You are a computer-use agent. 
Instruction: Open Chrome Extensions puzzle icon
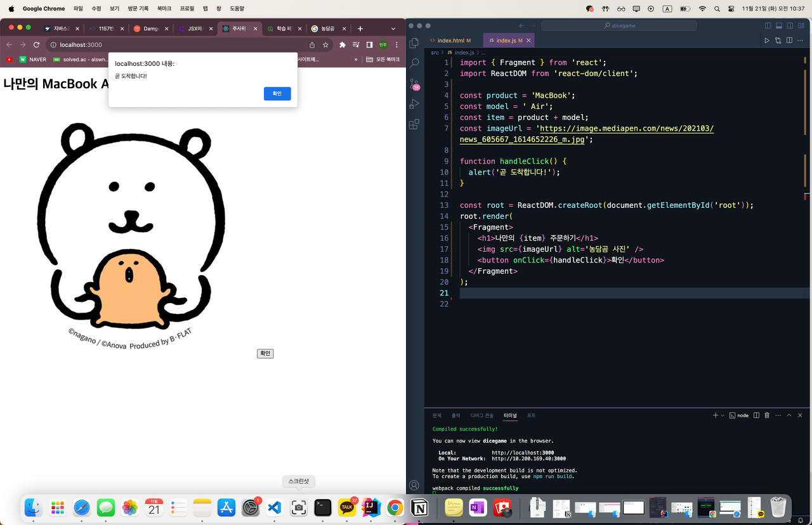343,45
